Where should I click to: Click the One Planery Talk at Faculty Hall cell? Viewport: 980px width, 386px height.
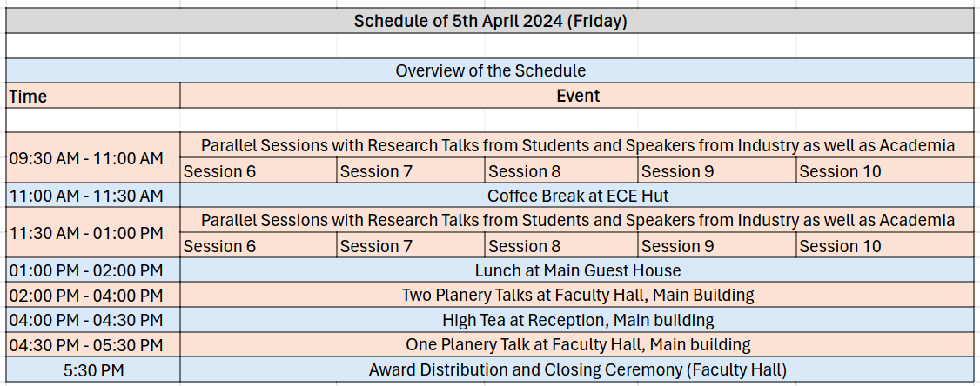click(x=577, y=345)
